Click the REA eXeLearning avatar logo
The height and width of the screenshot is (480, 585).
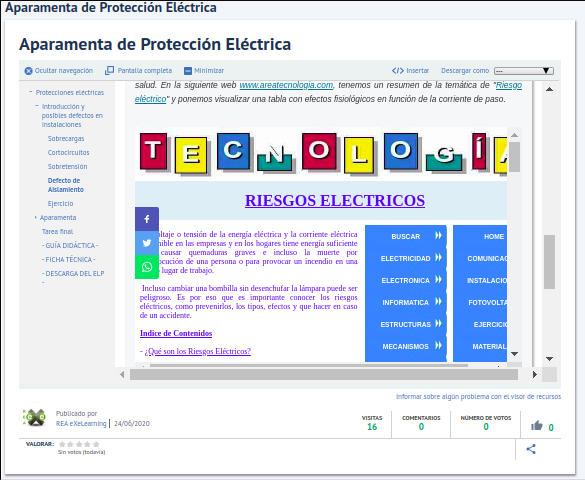pyautogui.click(x=34, y=417)
